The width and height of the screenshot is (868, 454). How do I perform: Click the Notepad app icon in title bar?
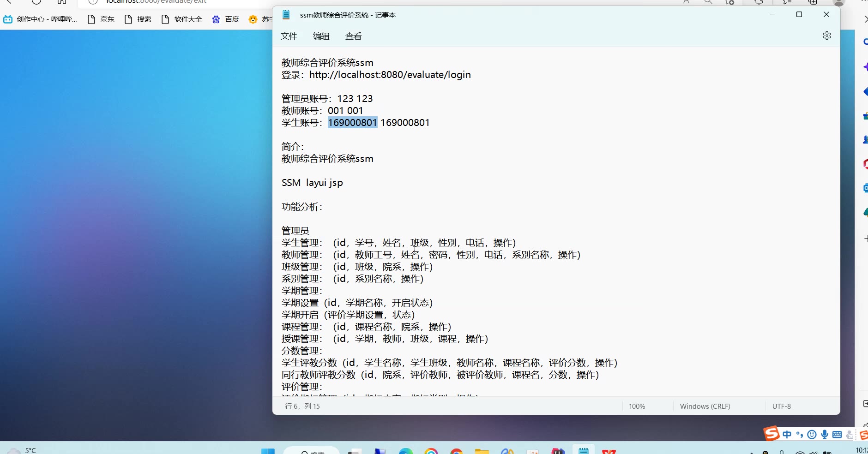tap(286, 15)
